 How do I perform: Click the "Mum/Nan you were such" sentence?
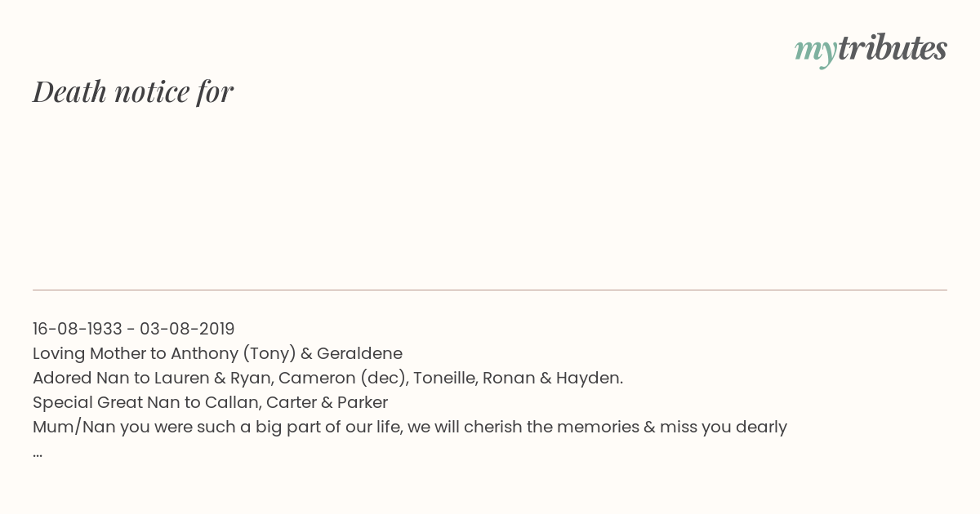pyautogui.click(x=410, y=427)
